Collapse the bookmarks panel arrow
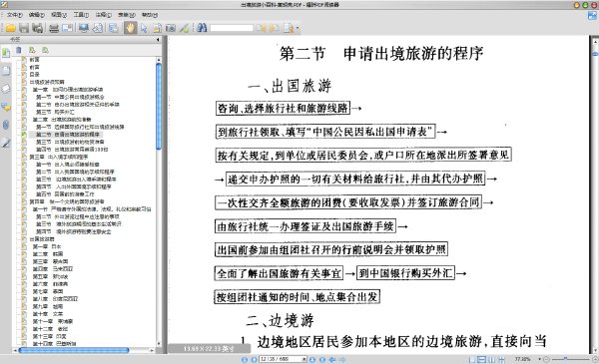Image resolution: width=599 pixels, height=364 pixels. tap(158, 39)
